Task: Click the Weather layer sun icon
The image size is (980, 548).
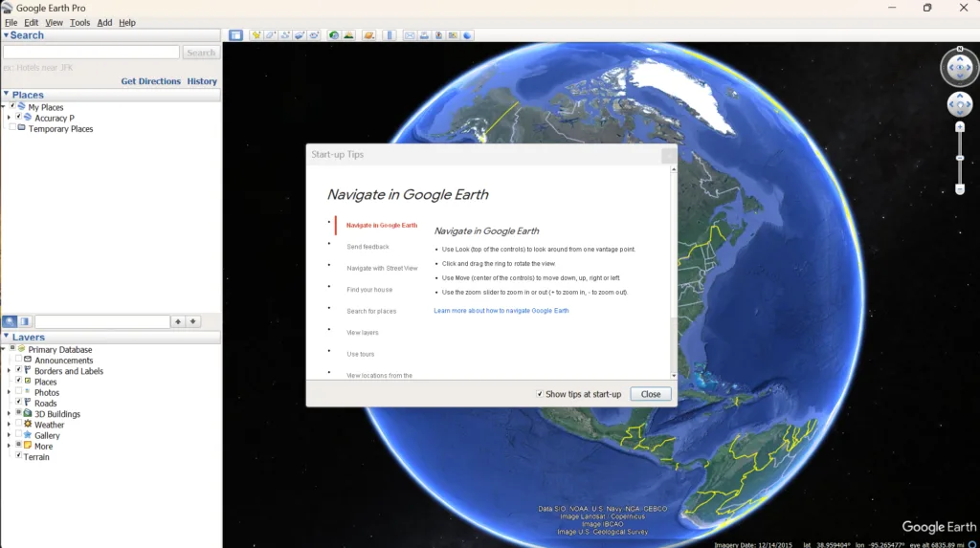Action: (28, 424)
